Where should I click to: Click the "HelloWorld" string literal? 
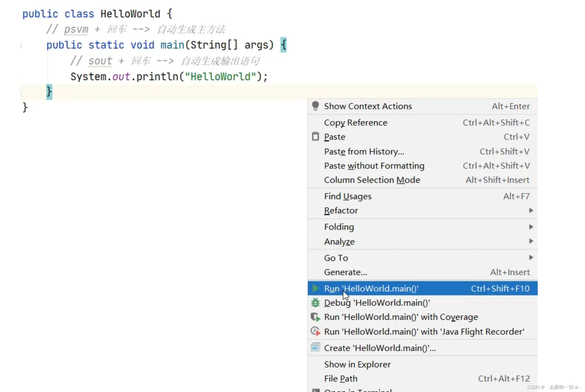click(x=220, y=76)
